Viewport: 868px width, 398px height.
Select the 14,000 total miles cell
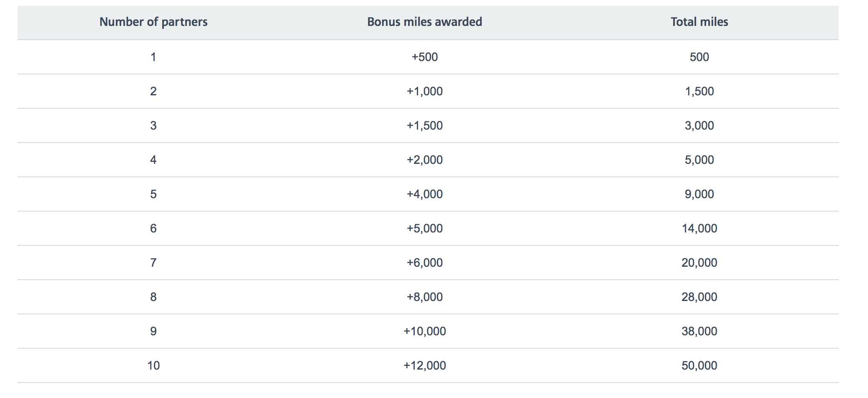click(x=699, y=228)
